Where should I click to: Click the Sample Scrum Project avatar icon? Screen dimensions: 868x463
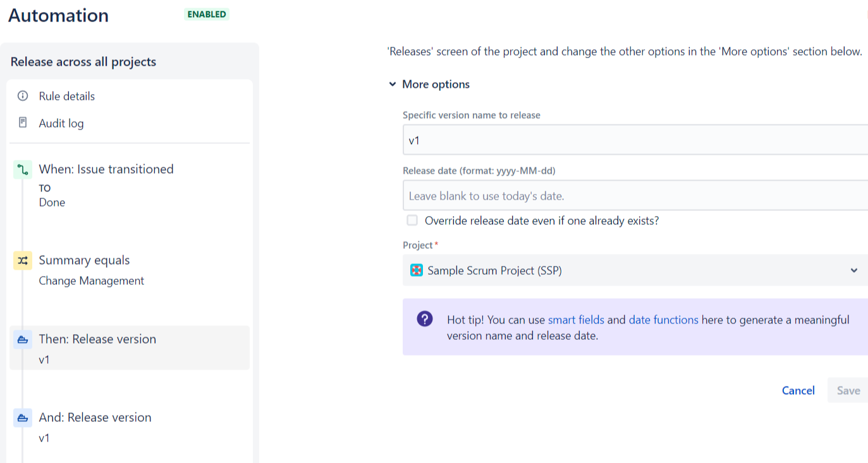(x=417, y=270)
